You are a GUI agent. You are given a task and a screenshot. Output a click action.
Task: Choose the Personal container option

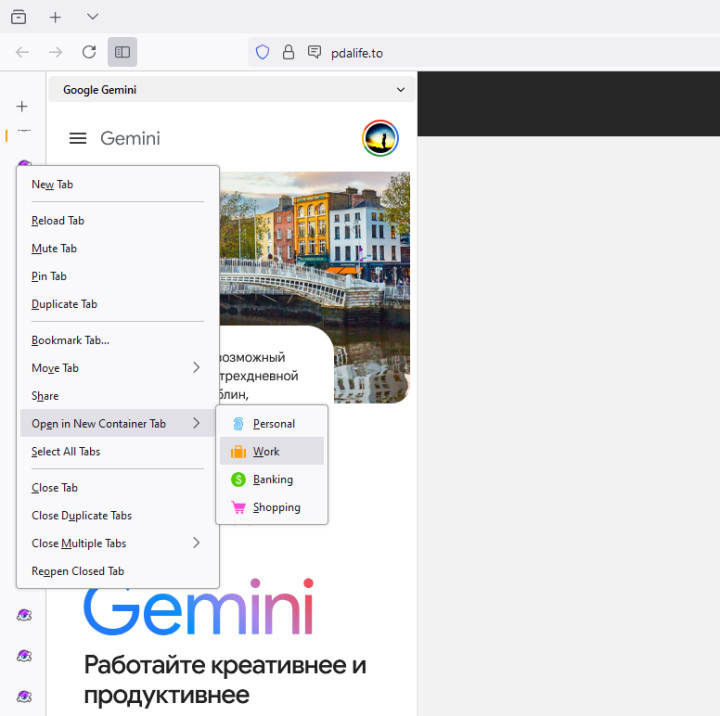(x=271, y=424)
